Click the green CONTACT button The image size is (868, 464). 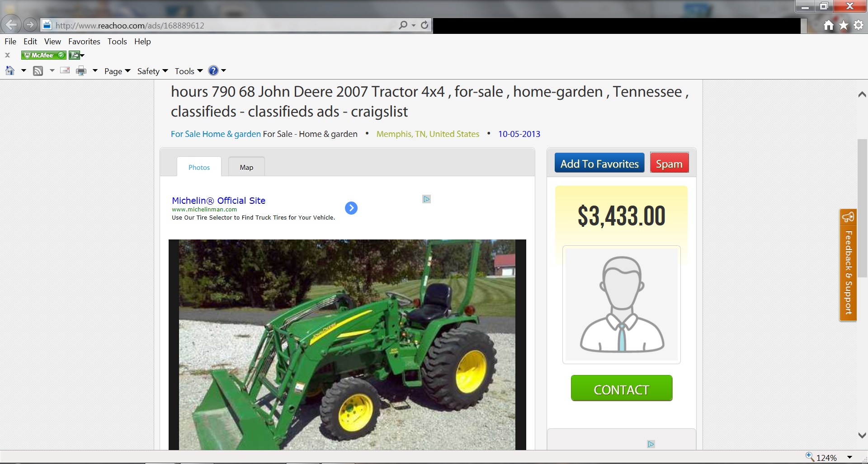[x=622, y=388]
